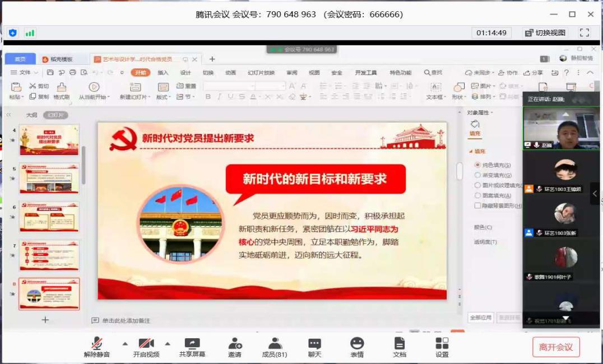Select slide 6 thumbnail in panel
The image size is (603, 364).
tap(49, 217)
